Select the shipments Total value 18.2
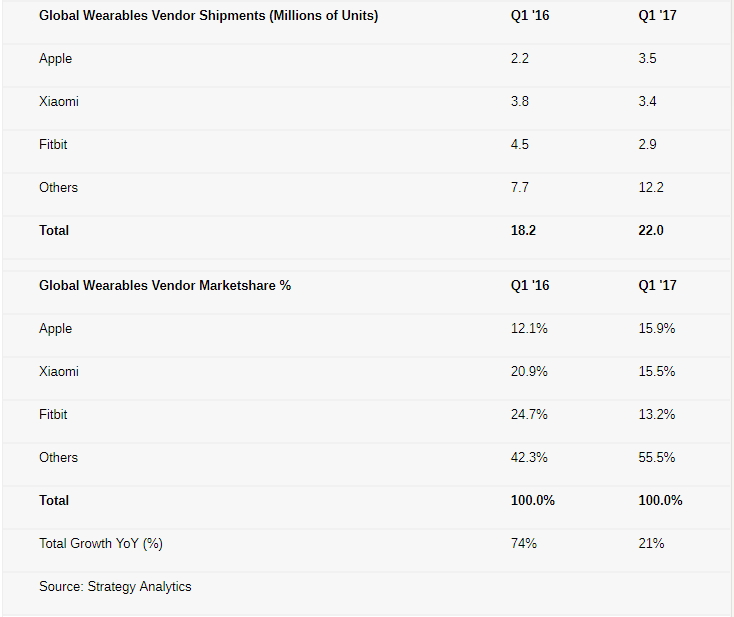 523,231
